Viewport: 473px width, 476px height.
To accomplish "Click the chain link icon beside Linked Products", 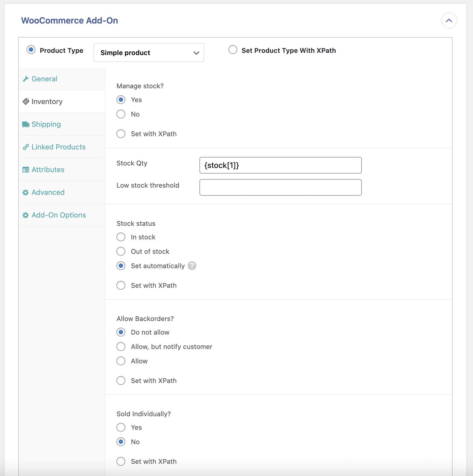I will click(x=26, y=147).
